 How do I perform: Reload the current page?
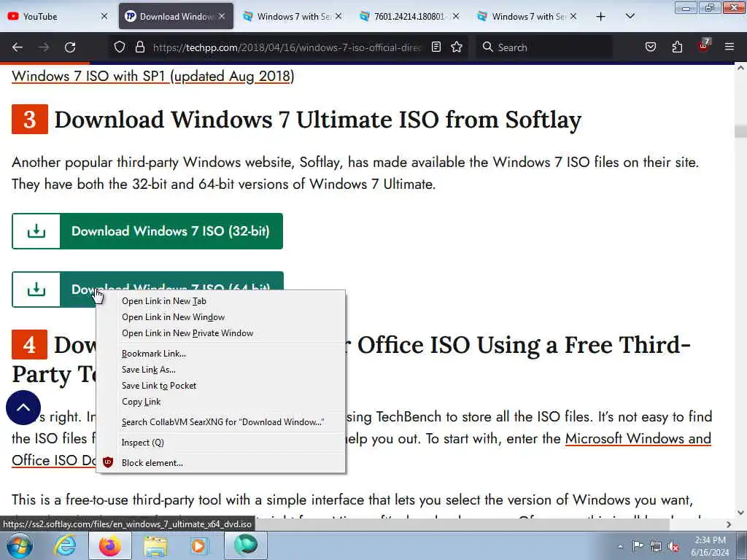(x=70, y=47)
